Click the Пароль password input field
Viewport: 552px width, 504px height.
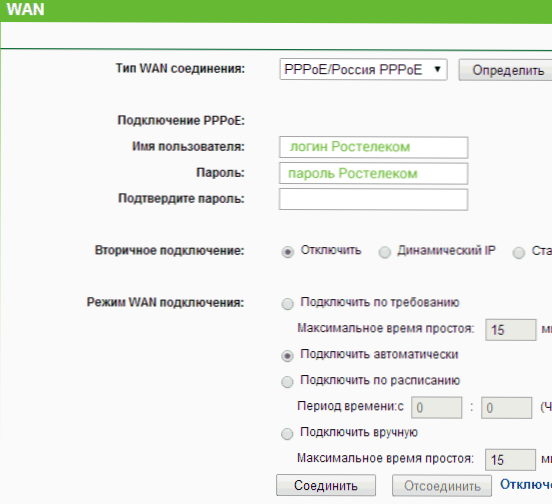374,174
